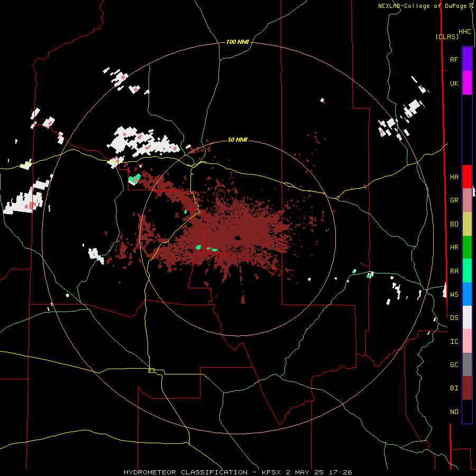This screenshot has width=476, height=476.
Task: Click the red HA color swatch
Action: (467, 177)
